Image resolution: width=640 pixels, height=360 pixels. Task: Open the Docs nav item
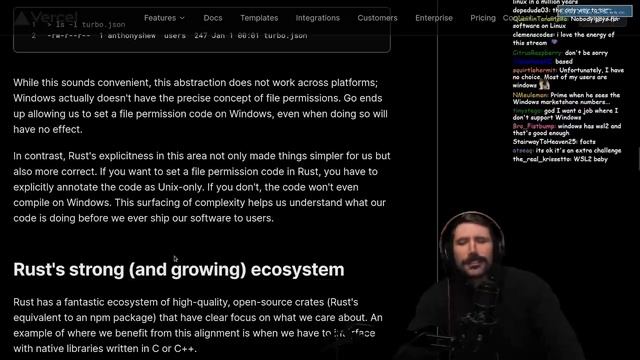[x=213, y=18]
